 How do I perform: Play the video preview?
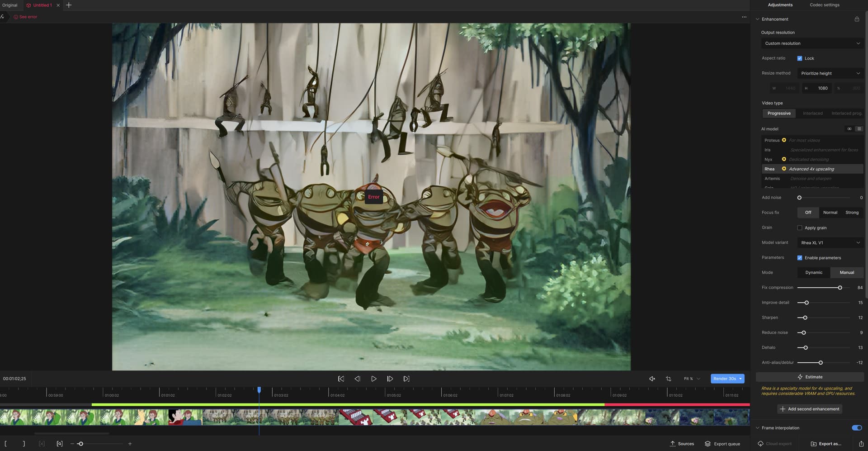pos(373,379)
